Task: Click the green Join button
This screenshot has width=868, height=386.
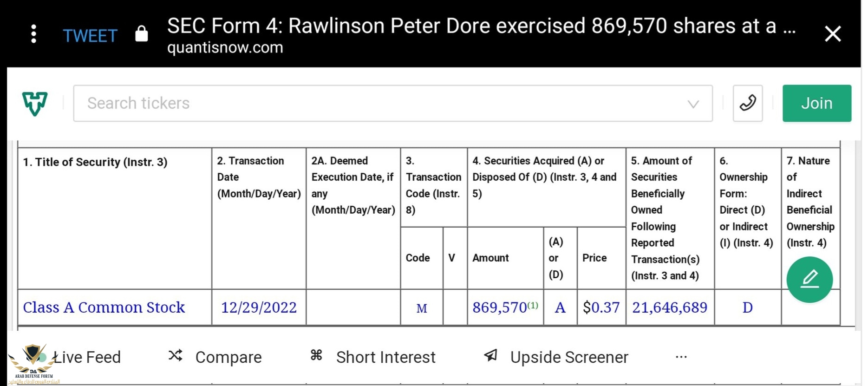Action: [x=816, y=103]
